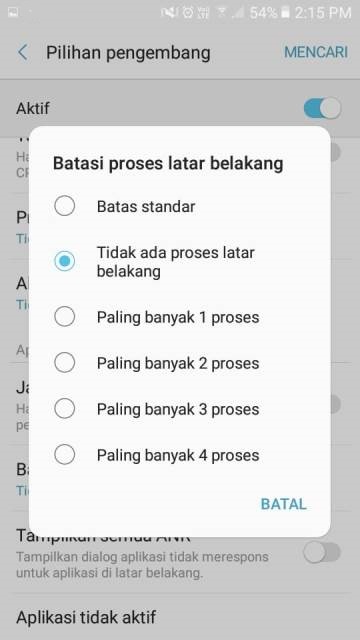Tap BATAL to cancel the dialog
360x640 pixels.
(284, 504)
